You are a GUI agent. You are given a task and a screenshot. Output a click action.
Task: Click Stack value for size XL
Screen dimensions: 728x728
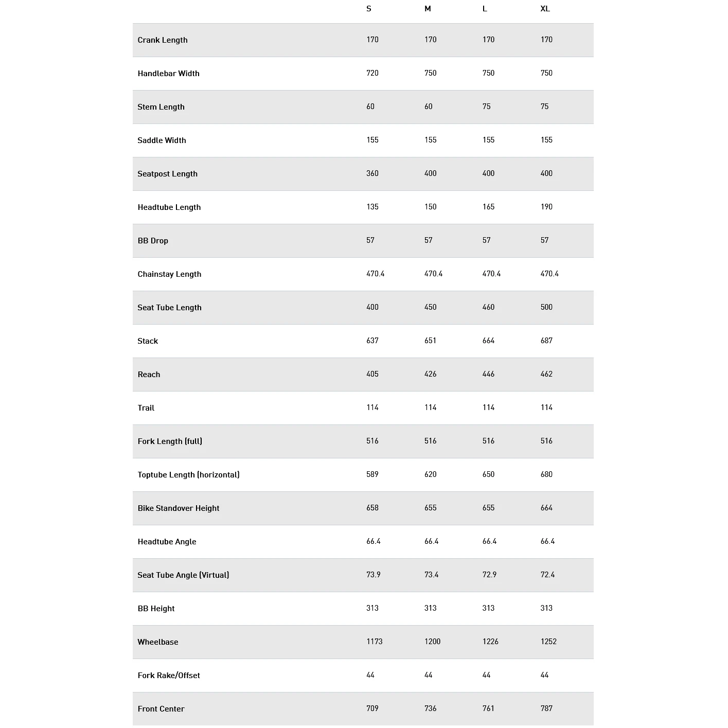click(546, 341)
